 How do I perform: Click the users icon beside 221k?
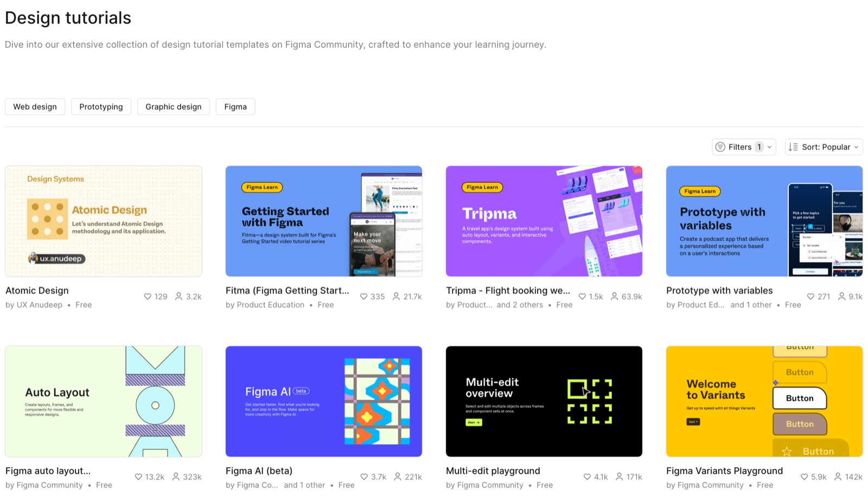[x=398, y=476]
